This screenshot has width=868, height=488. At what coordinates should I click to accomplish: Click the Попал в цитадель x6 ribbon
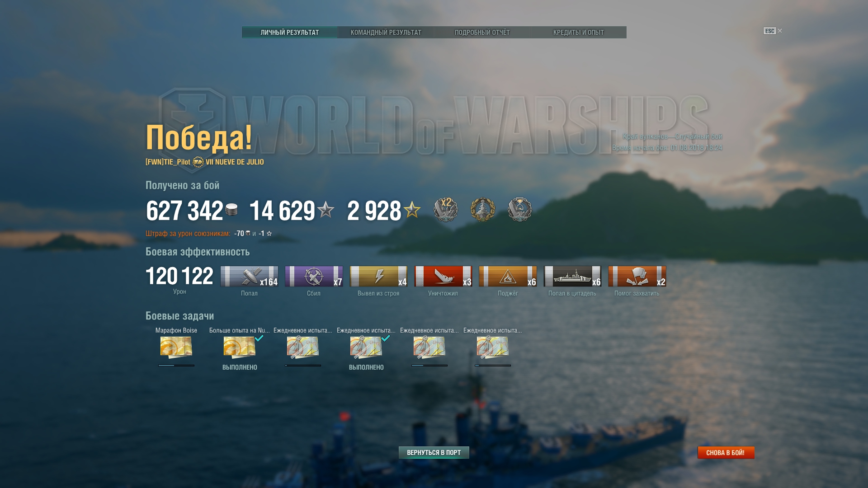click(x=572, y=276)
